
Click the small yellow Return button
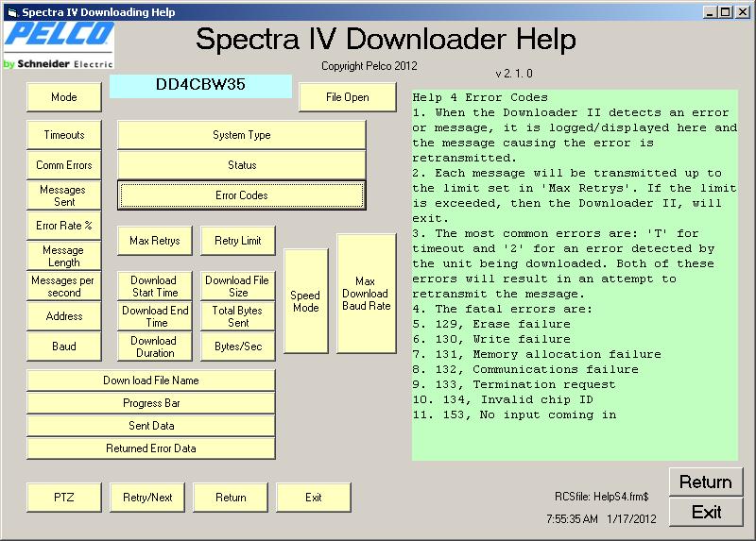[x=231, y=498]
